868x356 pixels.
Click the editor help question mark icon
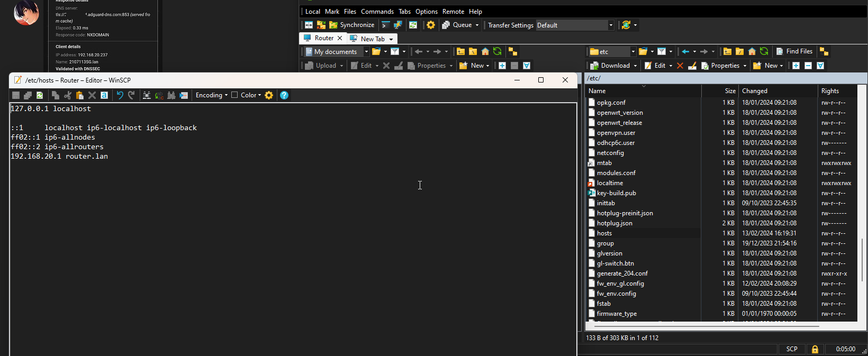284,95
